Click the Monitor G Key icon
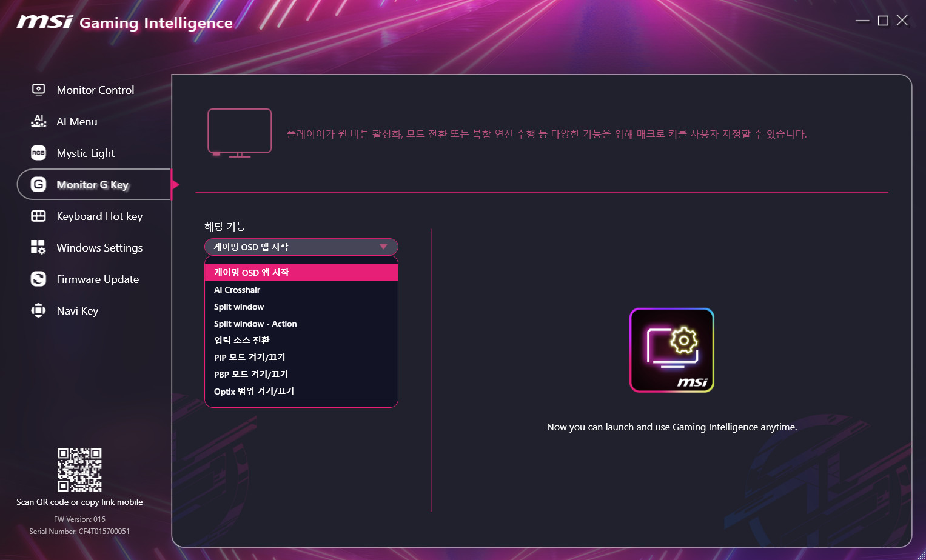This screenshot has height=560, width=926. pyautogui.click(x=38, y=184)
